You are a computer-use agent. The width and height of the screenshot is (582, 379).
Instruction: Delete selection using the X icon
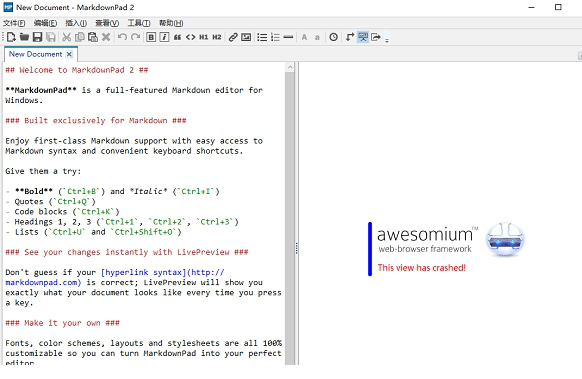(106, 37)
